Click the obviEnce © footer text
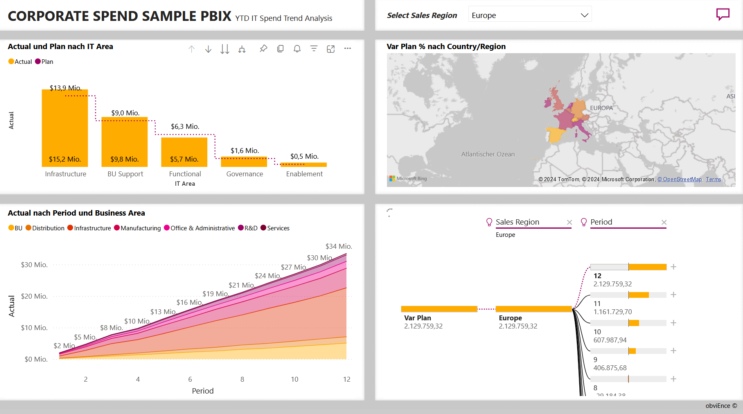Image resolution: width=743 pixels, height=414 pixels. 721,406
